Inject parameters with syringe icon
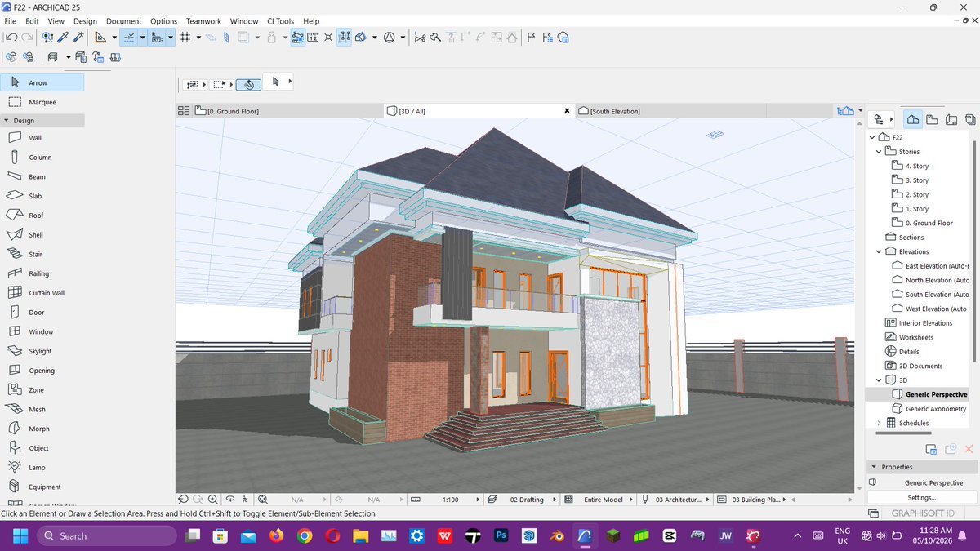The height and width of the screenshot is (551, 980). point(78,37)
